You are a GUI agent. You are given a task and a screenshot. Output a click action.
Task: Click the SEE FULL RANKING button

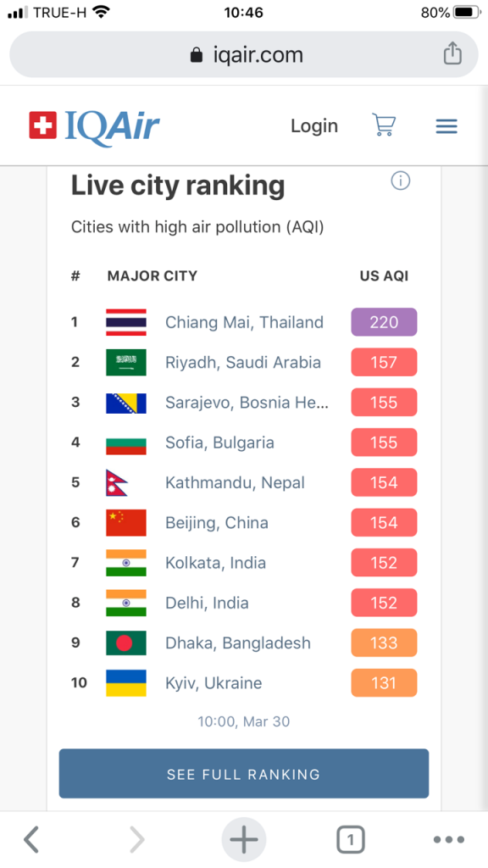pyautogui.click(x=244, y=773)
